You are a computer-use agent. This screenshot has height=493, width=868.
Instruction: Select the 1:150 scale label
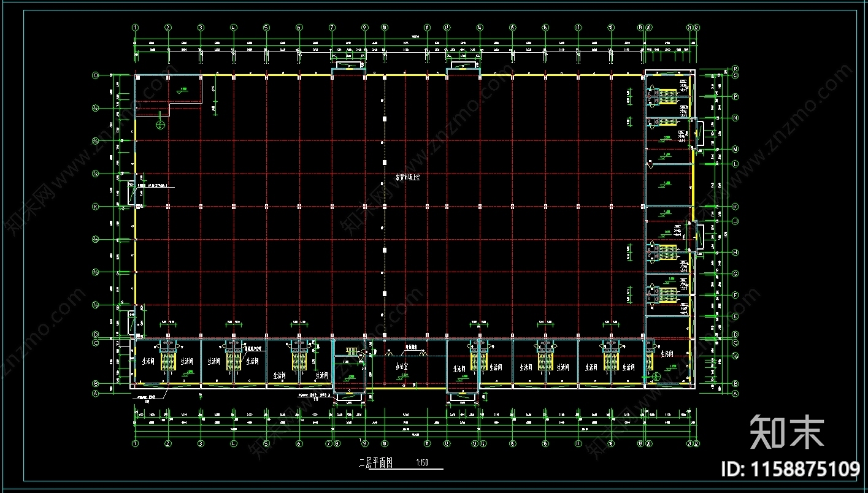pyautogui.click(x=422, y=464)
